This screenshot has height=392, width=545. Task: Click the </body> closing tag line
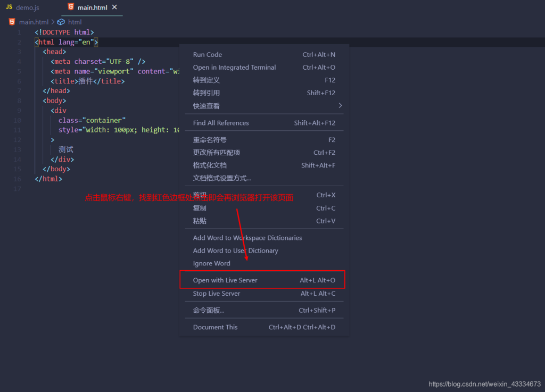56,169
